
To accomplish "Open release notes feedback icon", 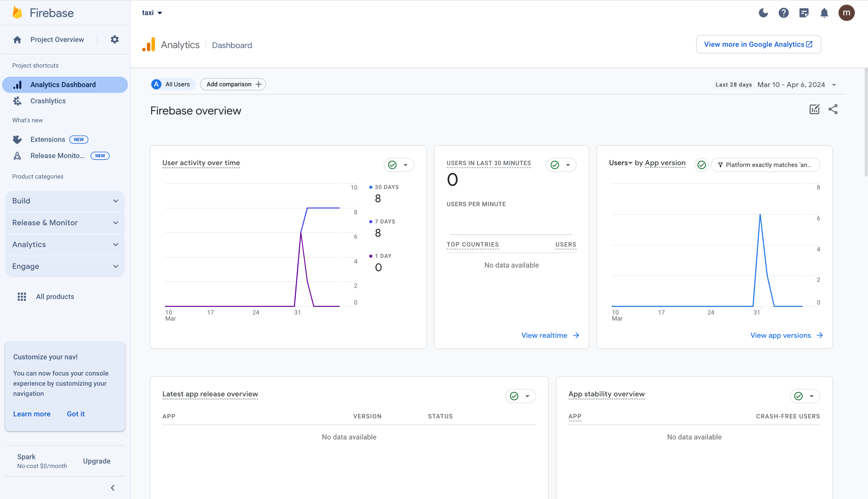I will coord(803,13).
